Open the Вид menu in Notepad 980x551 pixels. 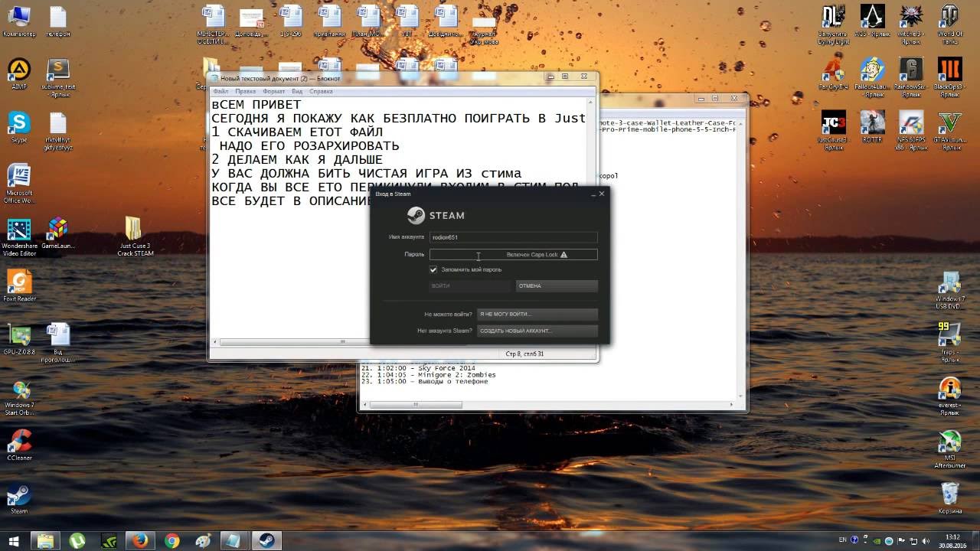(297, 91)
